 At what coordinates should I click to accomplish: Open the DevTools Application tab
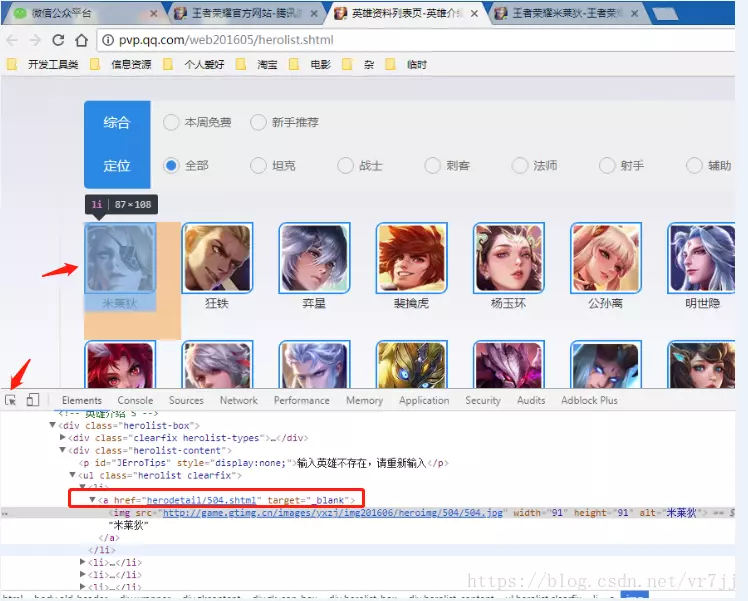(424, 400)
